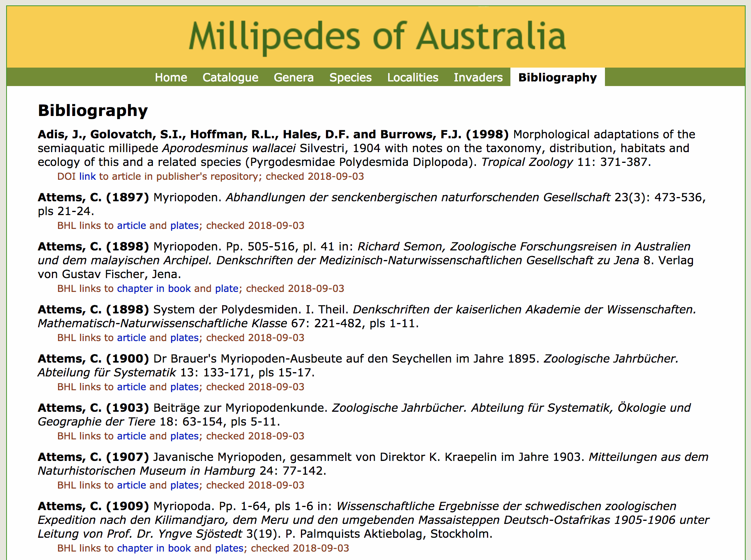Switch to the Genera tab
The image size is (751, 560).
tap(294, 77)
